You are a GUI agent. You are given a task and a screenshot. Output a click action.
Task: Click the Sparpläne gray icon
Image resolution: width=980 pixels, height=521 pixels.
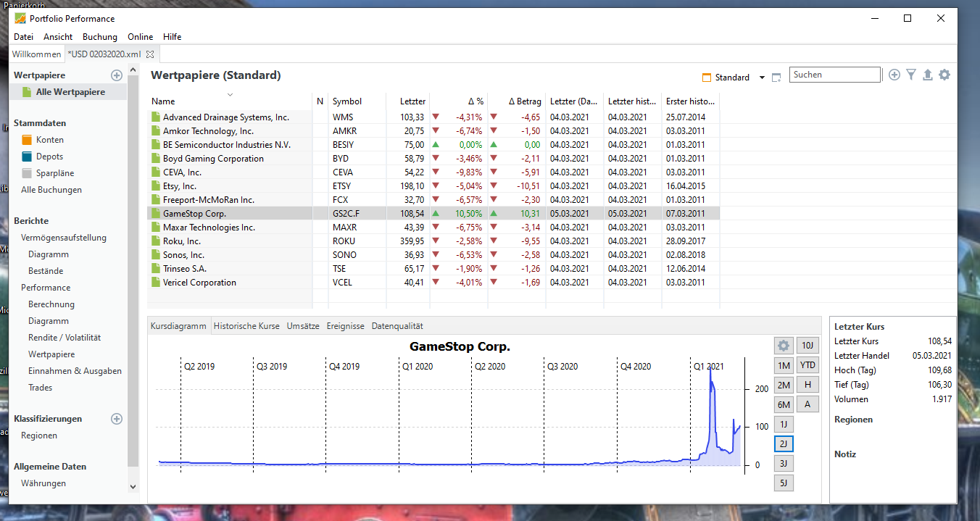pyautogui.click(x=27, y=173)
